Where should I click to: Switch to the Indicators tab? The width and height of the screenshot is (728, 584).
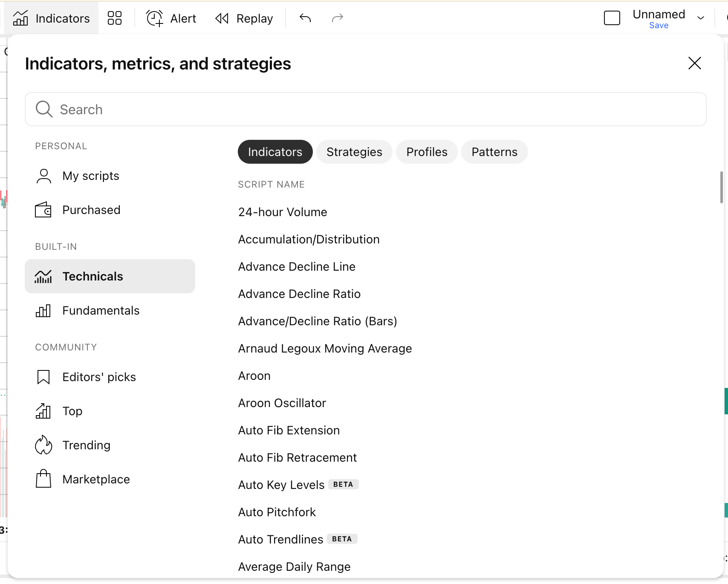pos(275,152)
